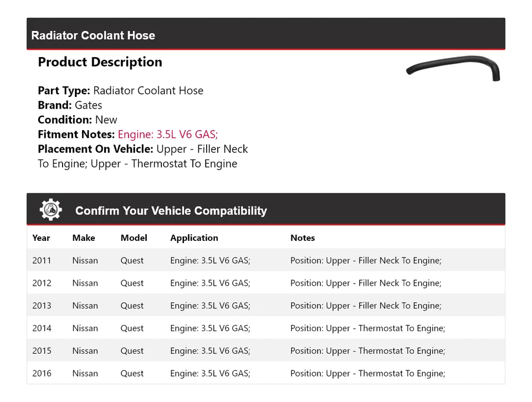Select the 2012 year cell

click(x=42, y=284)
